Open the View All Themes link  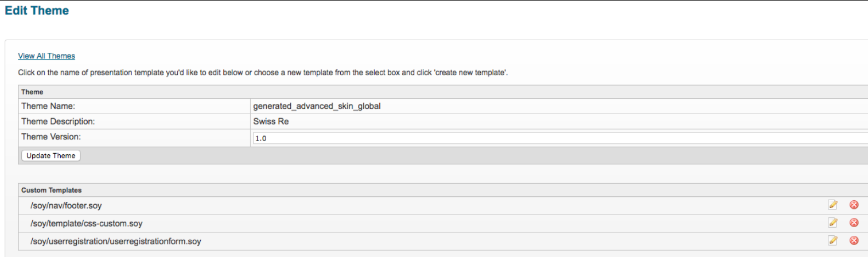[46, 56]
